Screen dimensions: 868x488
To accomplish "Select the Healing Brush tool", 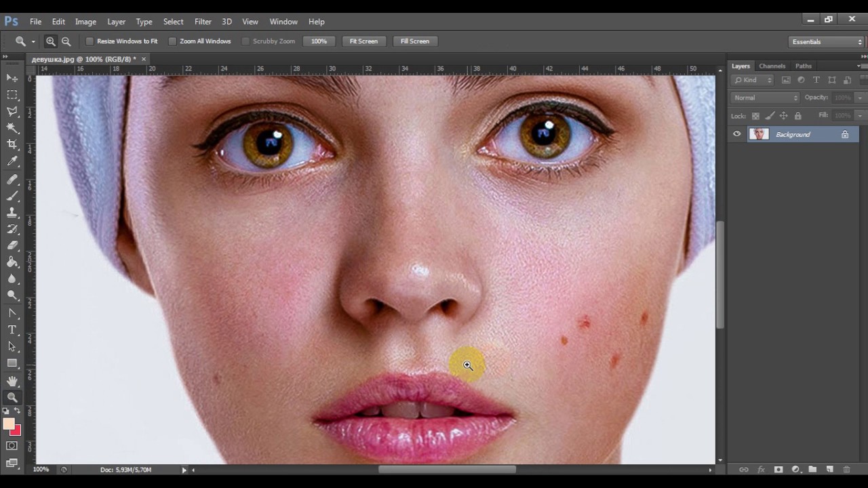I will [12, 180].
